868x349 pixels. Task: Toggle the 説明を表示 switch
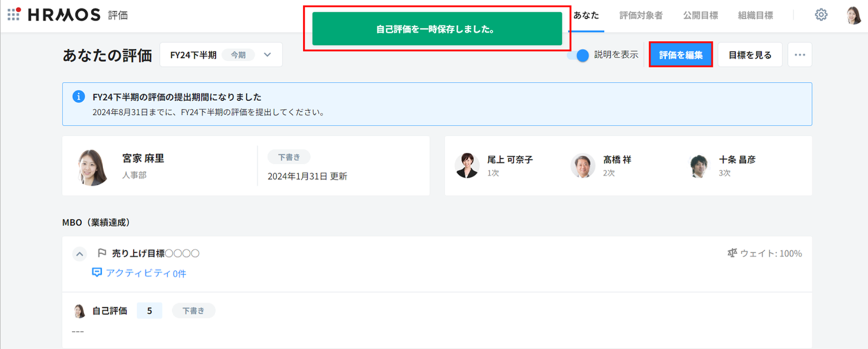579,55
